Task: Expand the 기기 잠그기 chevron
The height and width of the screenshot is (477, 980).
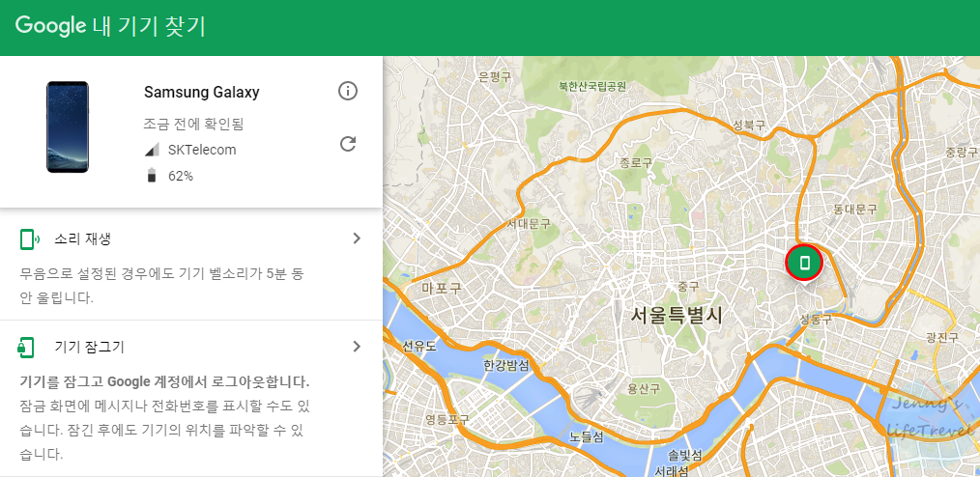Action: coord(357,346)
